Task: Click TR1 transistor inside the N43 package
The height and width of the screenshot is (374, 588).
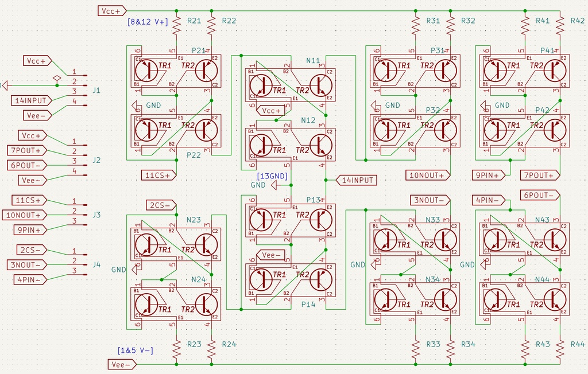Action: tap(496, 239)
